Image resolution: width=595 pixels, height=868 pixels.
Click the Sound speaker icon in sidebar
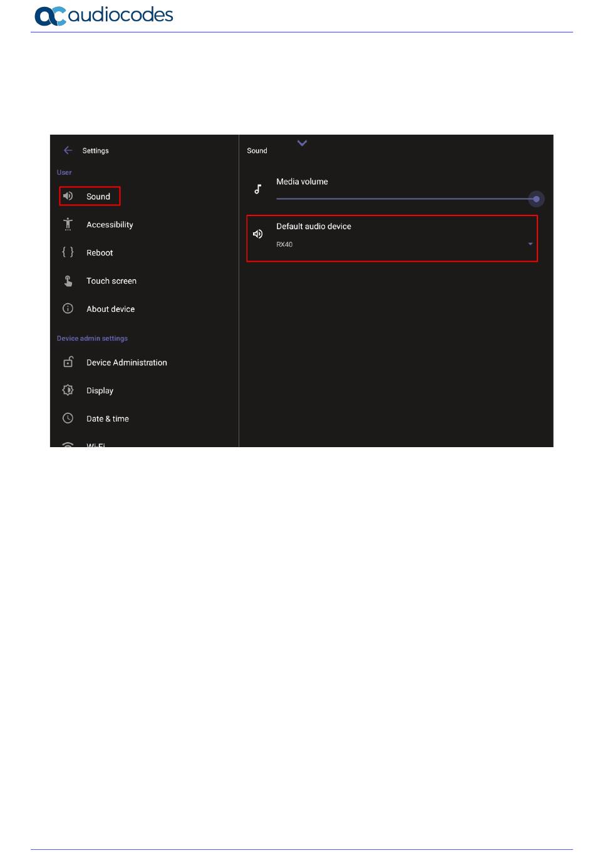pyautogui.click(x=68, y=196)
